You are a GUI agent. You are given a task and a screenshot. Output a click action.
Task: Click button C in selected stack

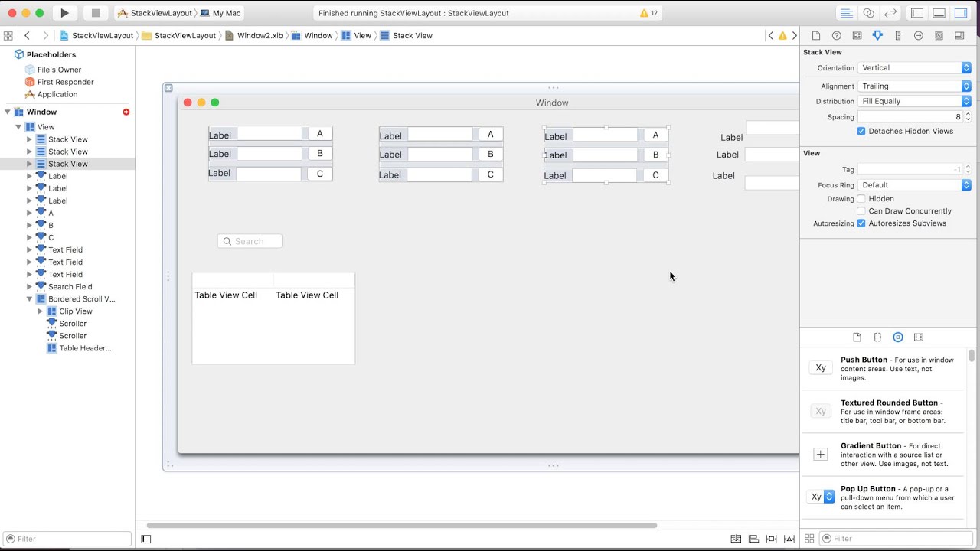pyautogui.click(x=655, y=175)
